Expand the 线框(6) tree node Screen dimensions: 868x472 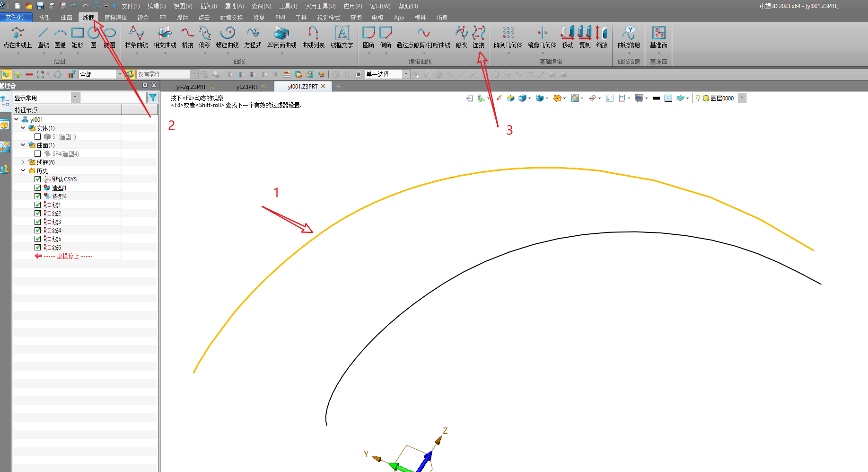point(23,162)
